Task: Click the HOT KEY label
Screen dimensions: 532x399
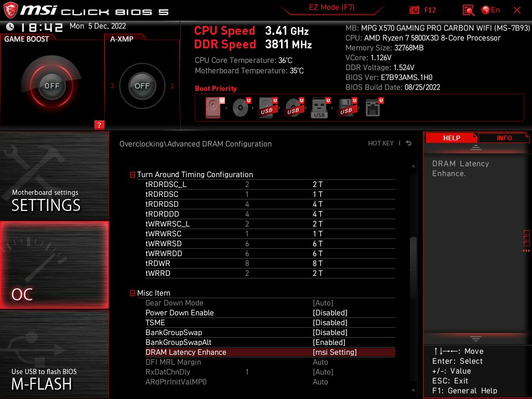Action: (x=381, y=143)
